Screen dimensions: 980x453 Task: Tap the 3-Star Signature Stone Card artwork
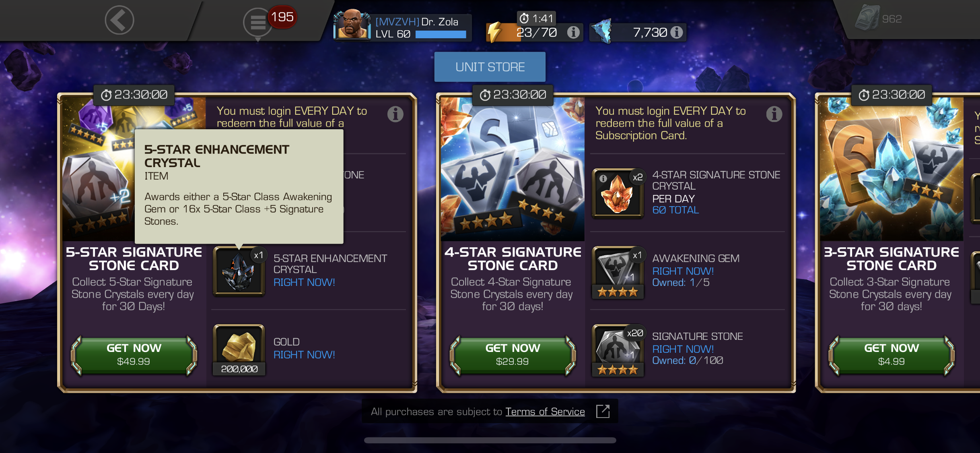(x=891, y=169)
